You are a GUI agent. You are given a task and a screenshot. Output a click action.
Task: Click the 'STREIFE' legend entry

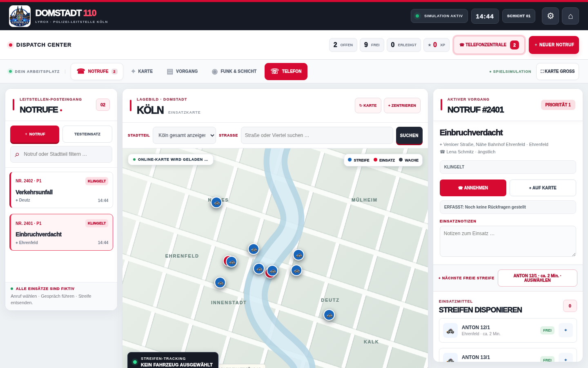pyautogui.click(x=359, y=160)
